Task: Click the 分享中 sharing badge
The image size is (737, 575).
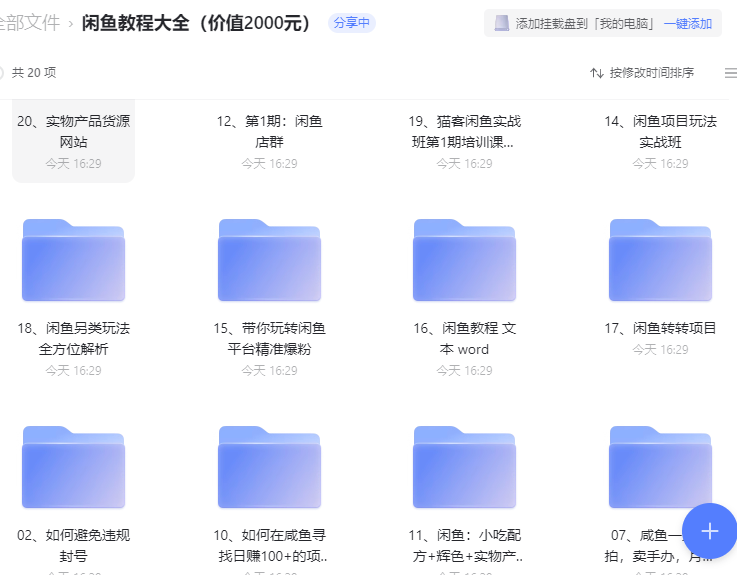Action: coord(352,23)
